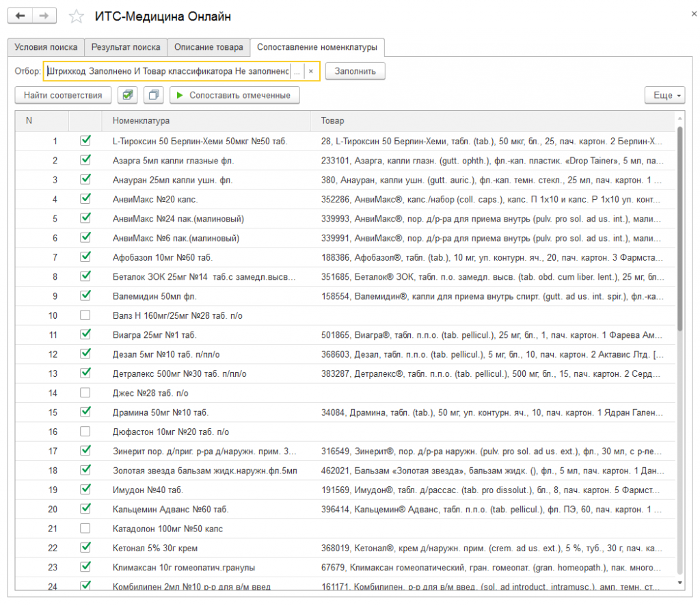The height and width of the screenshot is (606, 700).
Task: Uncheck the Детралекс 500мг row checkbox
Action: click(x=85, y=373)
